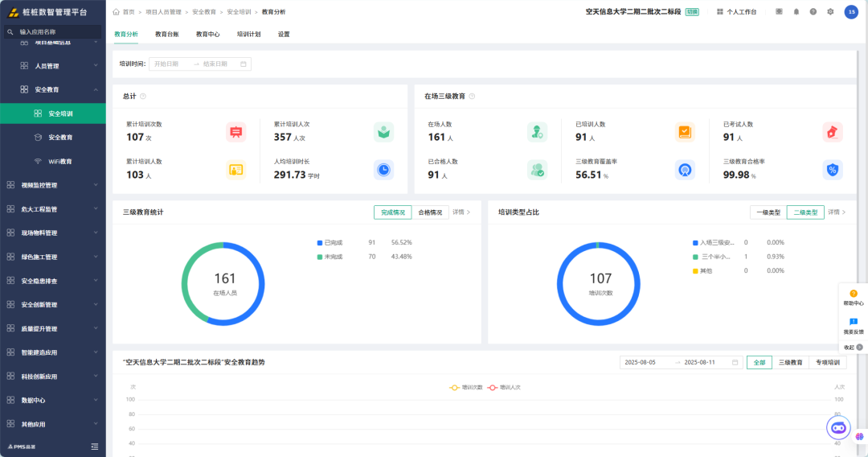Click the 累计培训人次 green reader icon
This screenshot has width=868, height=457.
point(383,133)
